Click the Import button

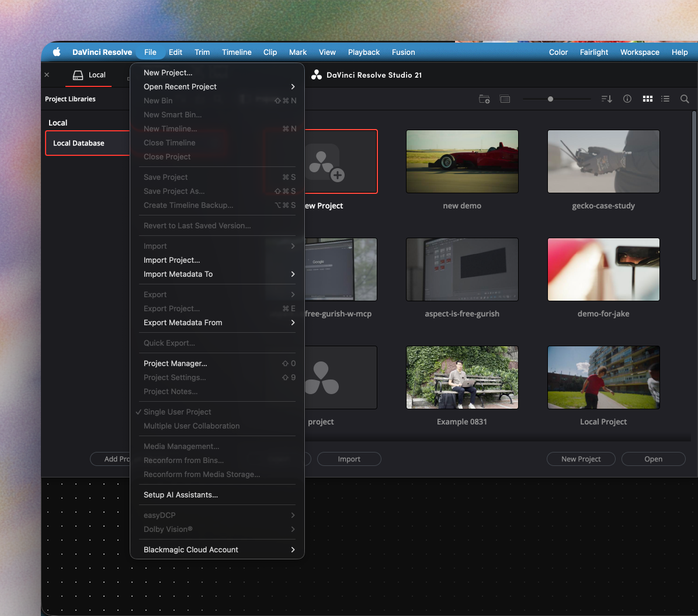point(349,459)
